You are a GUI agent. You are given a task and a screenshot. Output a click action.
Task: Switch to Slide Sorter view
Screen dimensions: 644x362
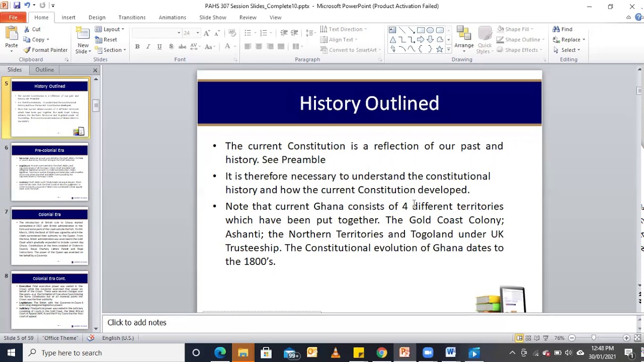pos(528,338)
